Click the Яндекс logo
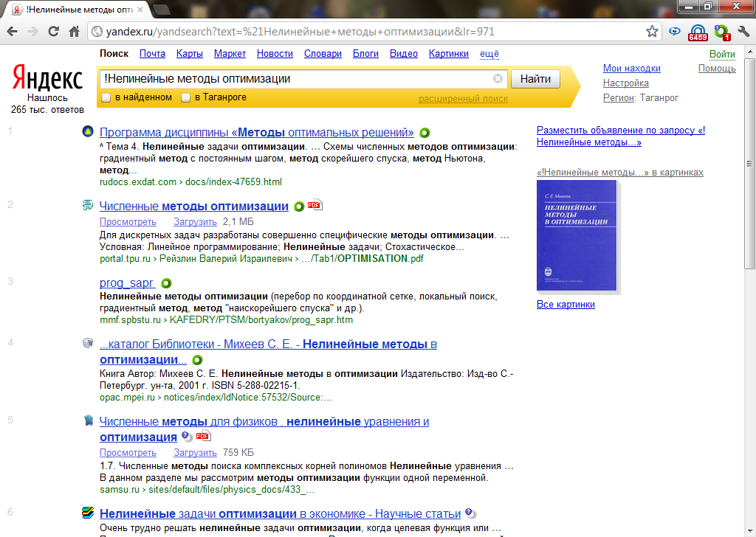The height and width of the screenshot is (537, 756). coord(47,78)
